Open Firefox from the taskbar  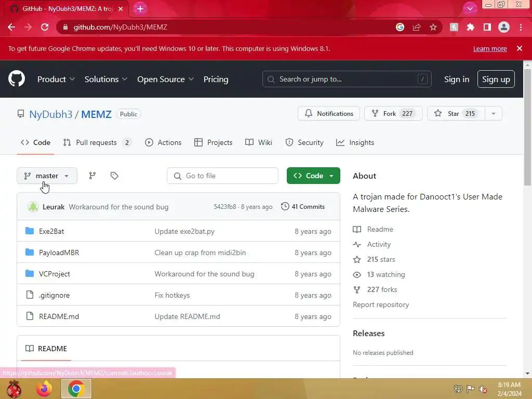coord(45,389)
